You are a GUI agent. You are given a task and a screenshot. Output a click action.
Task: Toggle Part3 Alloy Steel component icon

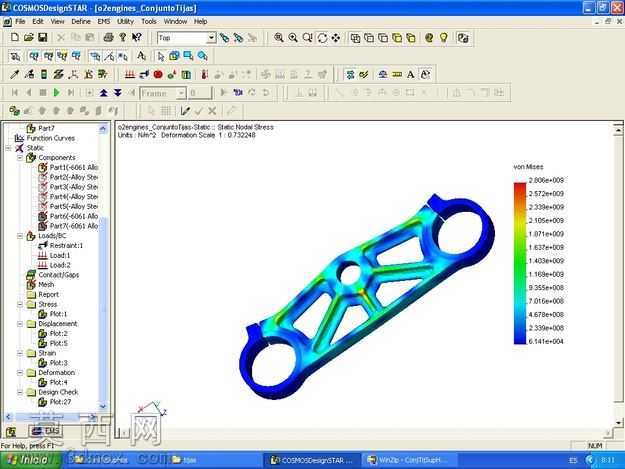[43, 187]
